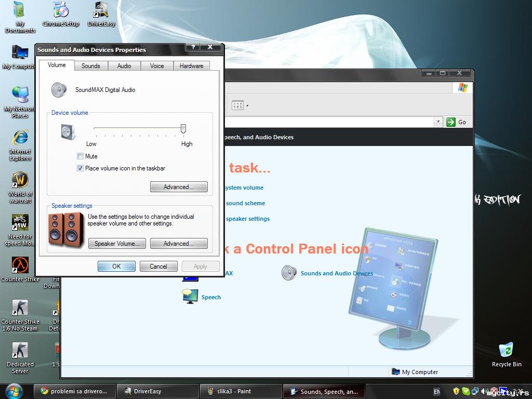
Task: Click the change speaker settings task link
Action: pyautogui.click(x=248, y=219)
